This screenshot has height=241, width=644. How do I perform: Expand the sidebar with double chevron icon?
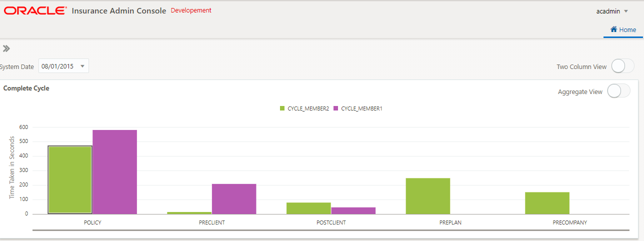coord(6,48)
